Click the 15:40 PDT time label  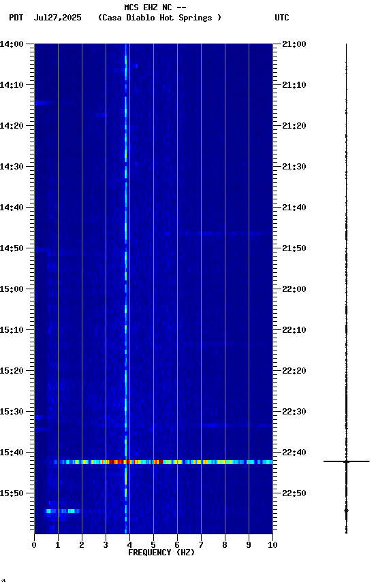point(12,453)
